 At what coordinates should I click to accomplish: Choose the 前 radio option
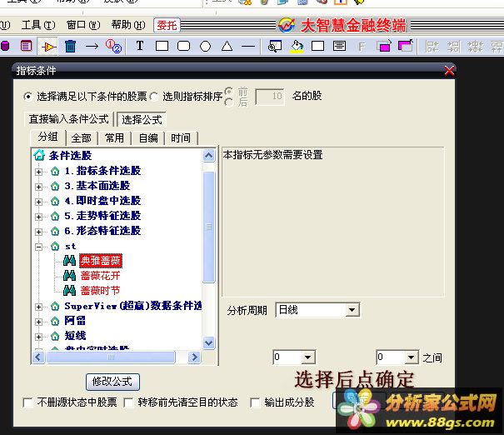(228, 92)
